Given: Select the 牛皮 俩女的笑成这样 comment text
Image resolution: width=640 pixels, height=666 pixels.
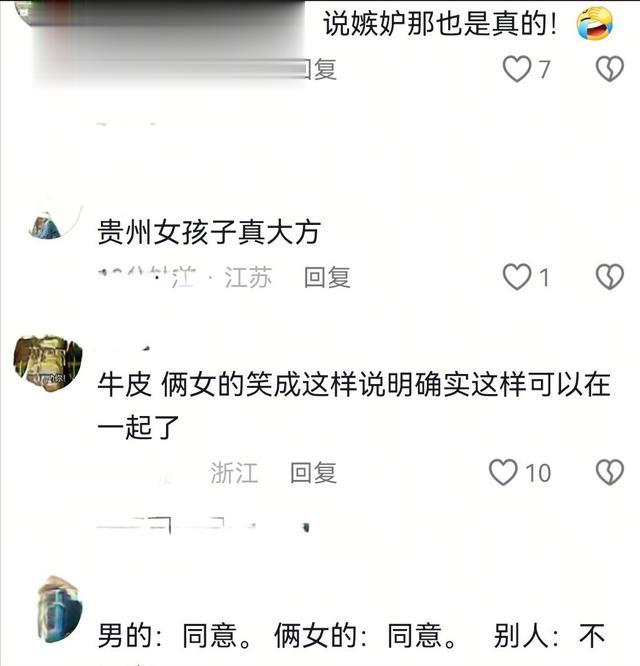Looking at the screenshot, I should 354,405.
